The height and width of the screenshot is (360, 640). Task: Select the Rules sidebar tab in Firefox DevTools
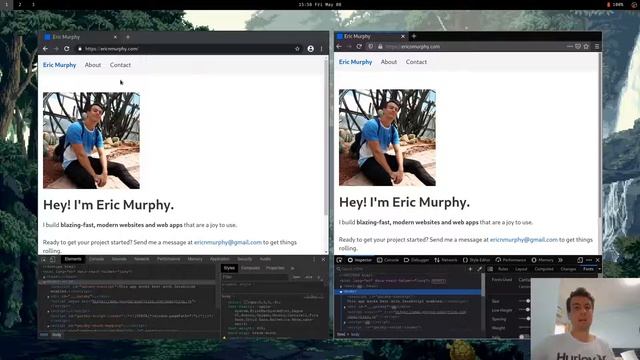coord(503,269)
